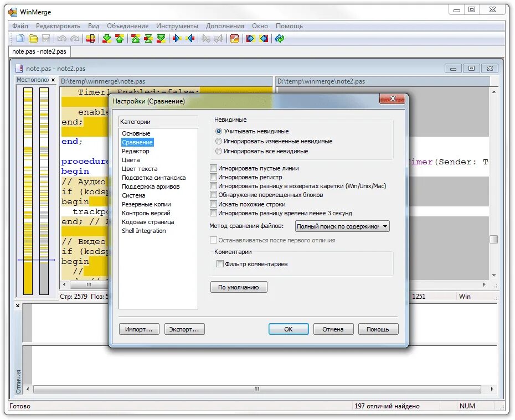This screenshot has width=515, height=420.
Task: Enable Игнорировать регистр checkbox
Action: tap(214, 177)
